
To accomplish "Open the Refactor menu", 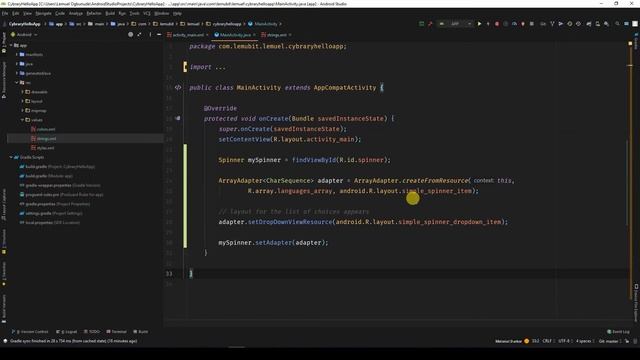I will point(94,13).
